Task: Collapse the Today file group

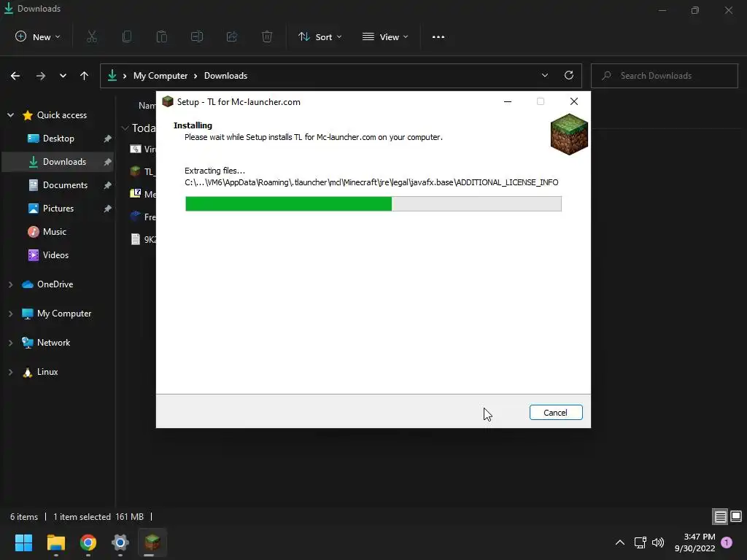Action: (x=125, y=128)
